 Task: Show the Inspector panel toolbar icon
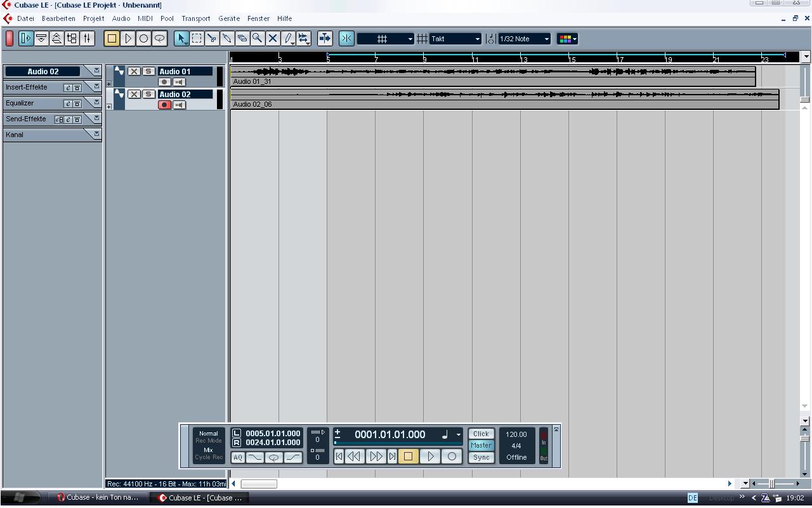click(x=26, y=39)
